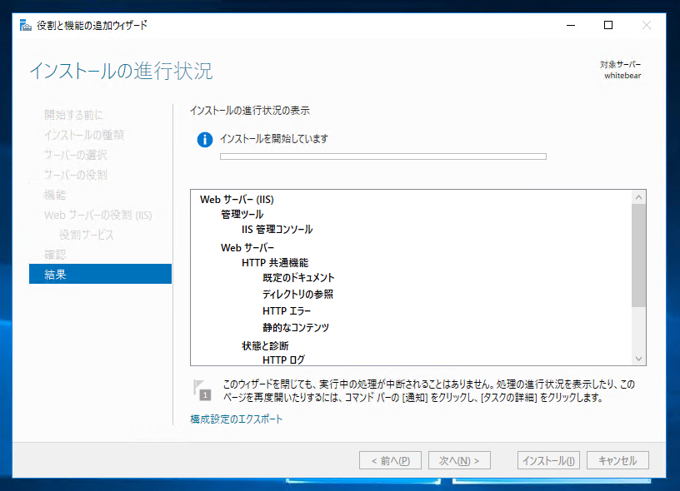The height and width of the screenshot is (491, 680).
Task: Select the 開始する前に step in the sidebar
Action: click(x=74, y=115)
